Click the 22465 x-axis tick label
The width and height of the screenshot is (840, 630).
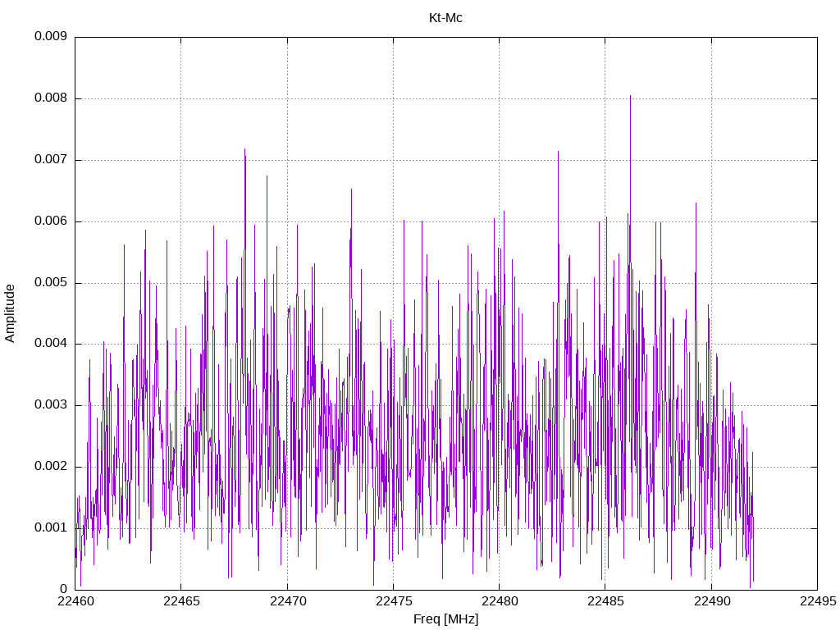tap(180, 601)
